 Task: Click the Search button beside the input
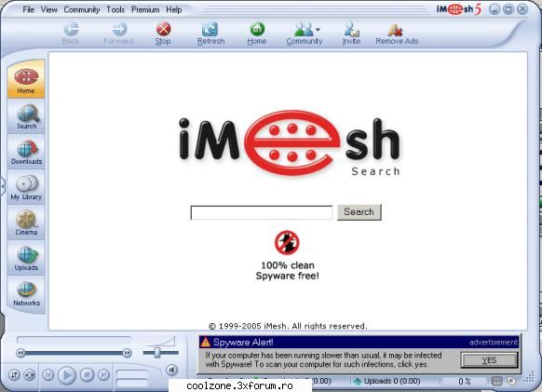pos(359,212)
